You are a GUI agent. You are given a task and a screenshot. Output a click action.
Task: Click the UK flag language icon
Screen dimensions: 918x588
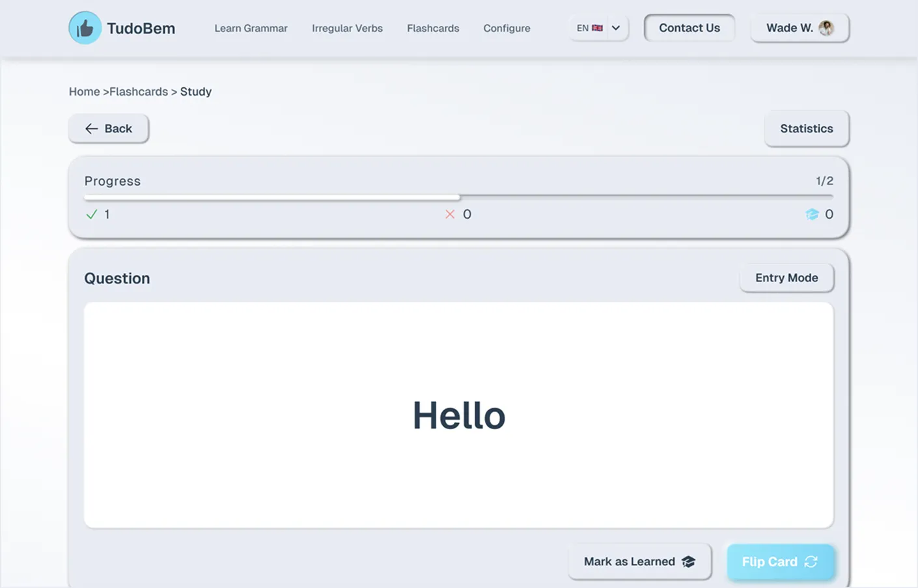point(597,28)
